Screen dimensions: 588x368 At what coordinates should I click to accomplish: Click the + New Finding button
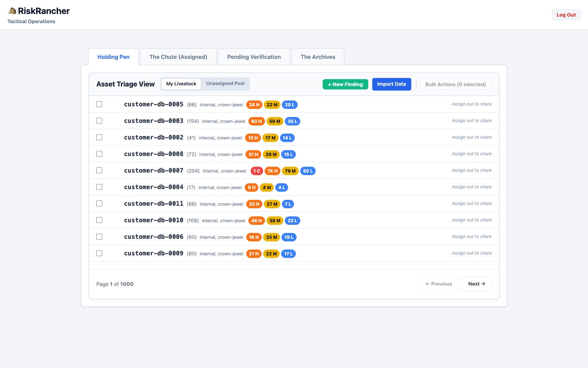click(x=345, y=84)
